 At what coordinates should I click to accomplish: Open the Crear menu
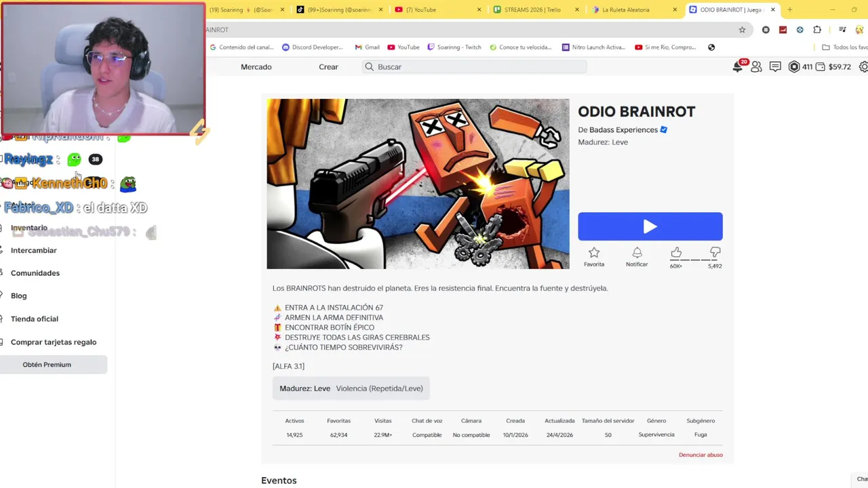pyautogui.click(x=328, y=66)
